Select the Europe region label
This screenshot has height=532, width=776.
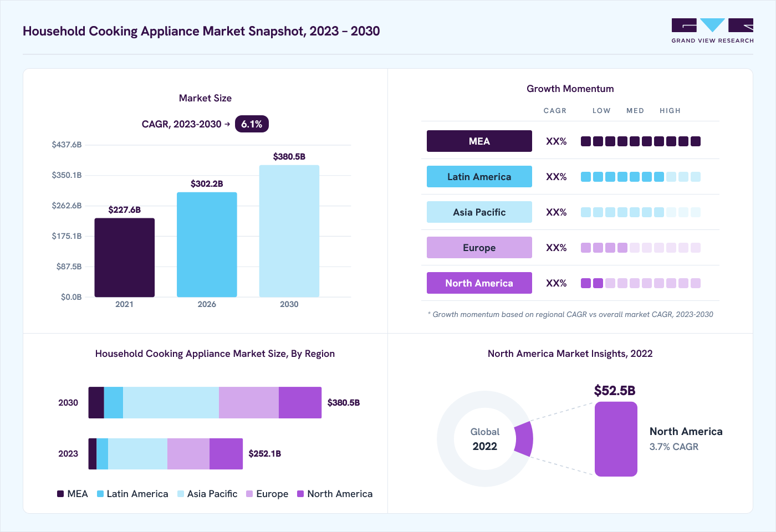point(479,248)
